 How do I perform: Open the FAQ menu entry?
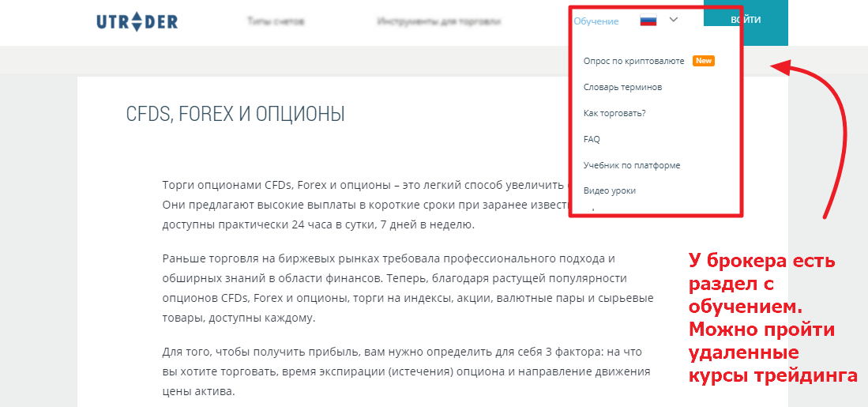[592, 139]
